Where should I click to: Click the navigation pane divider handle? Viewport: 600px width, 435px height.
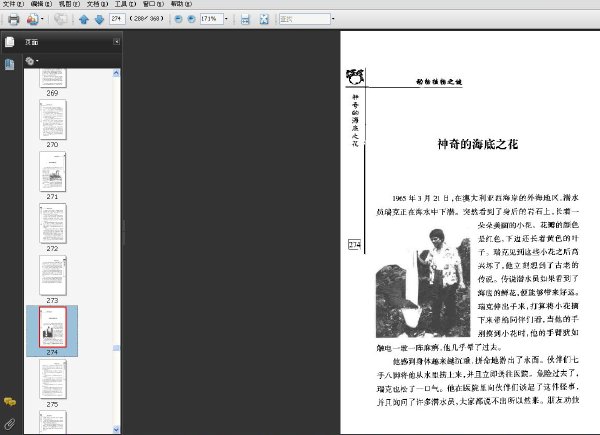[x=124, y=232]
